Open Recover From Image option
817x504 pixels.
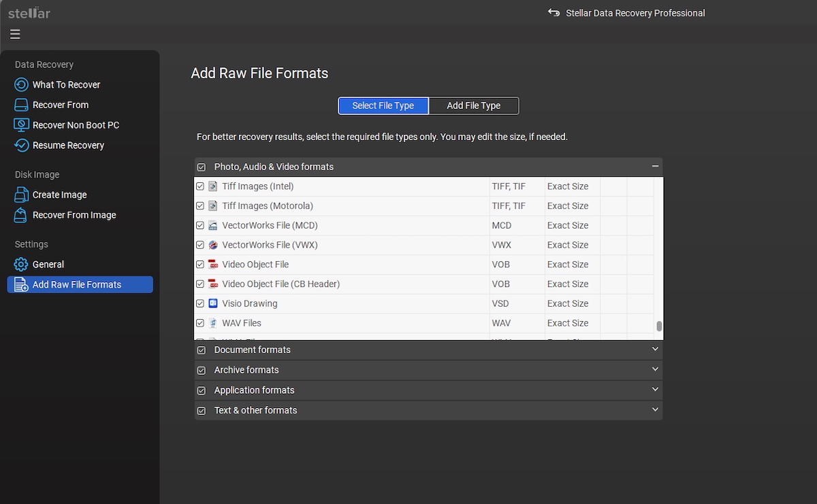74,215
